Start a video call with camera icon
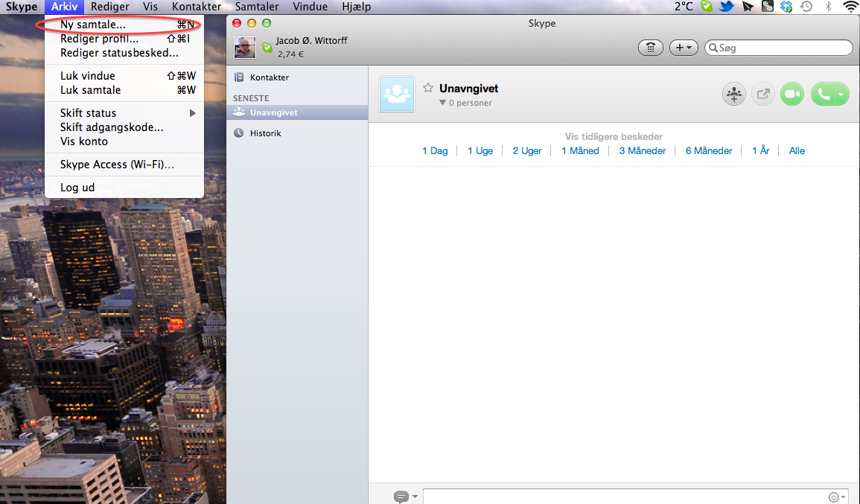Image resolution: width=860 pixels, height=504 pixels. click(x=791, y=95)
